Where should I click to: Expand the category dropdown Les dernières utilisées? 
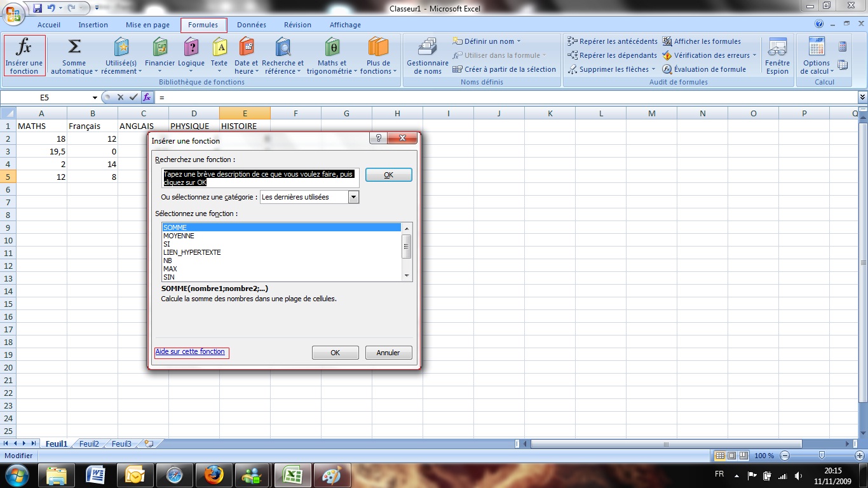[354, 197]
